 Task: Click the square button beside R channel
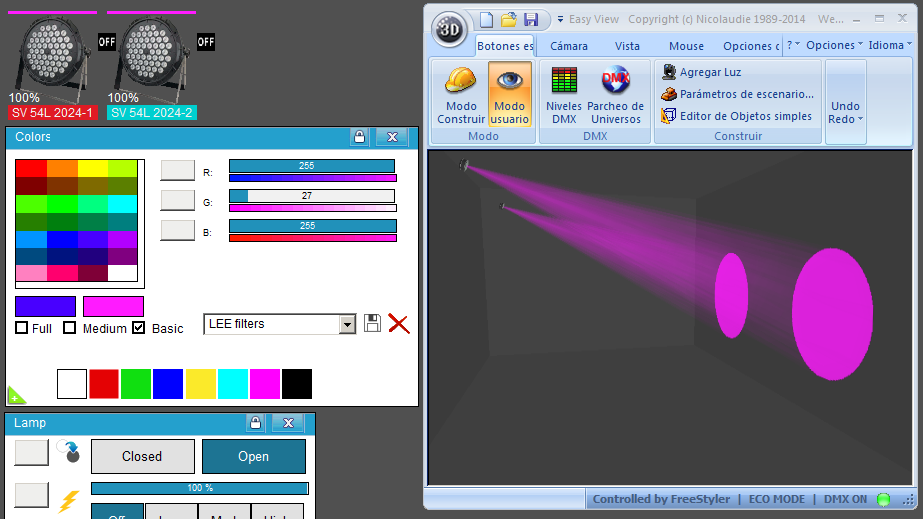pos(178,170)
